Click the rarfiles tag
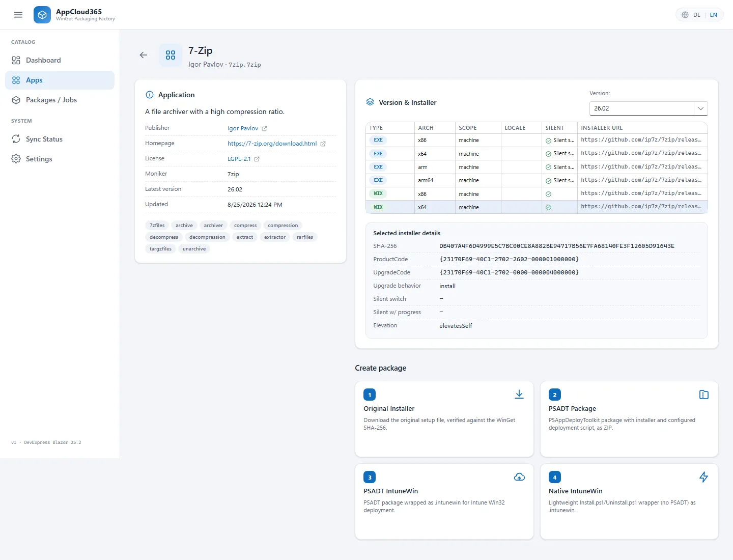733x560 pixels. click(x=305, y=237)
